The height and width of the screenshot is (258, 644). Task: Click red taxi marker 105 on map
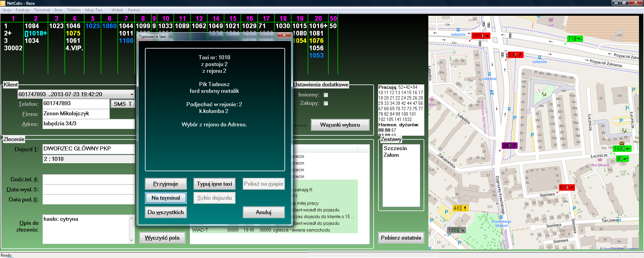(x=481, y=36)
